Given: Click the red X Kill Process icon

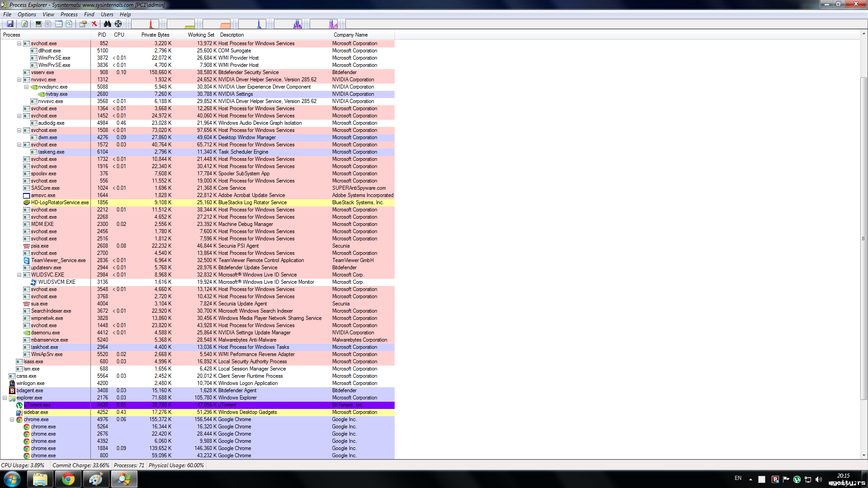Looking at the screenshot, I should (94, 24).
